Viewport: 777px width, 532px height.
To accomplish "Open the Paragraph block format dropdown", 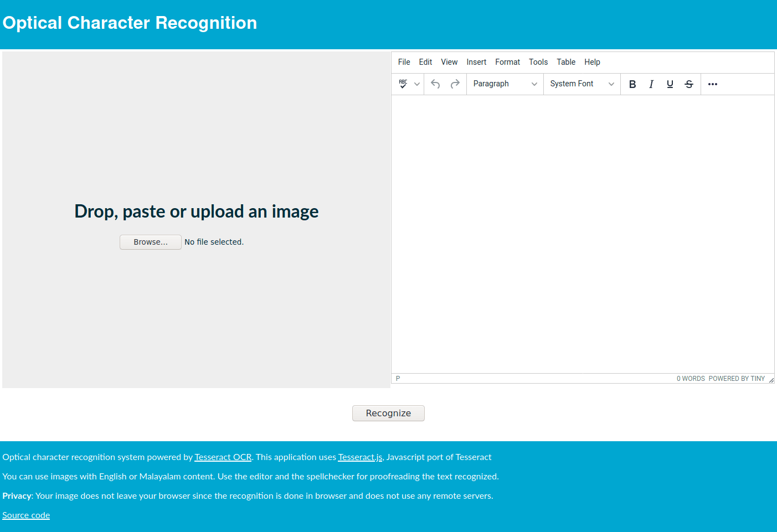I will 505,84.
